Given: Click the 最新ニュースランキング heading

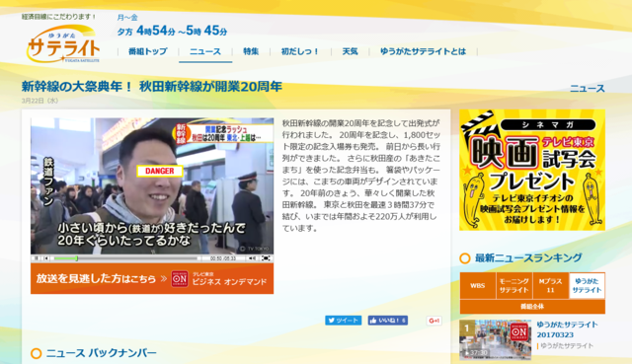Looking at the screenshot, I should [x=528, y=257].
